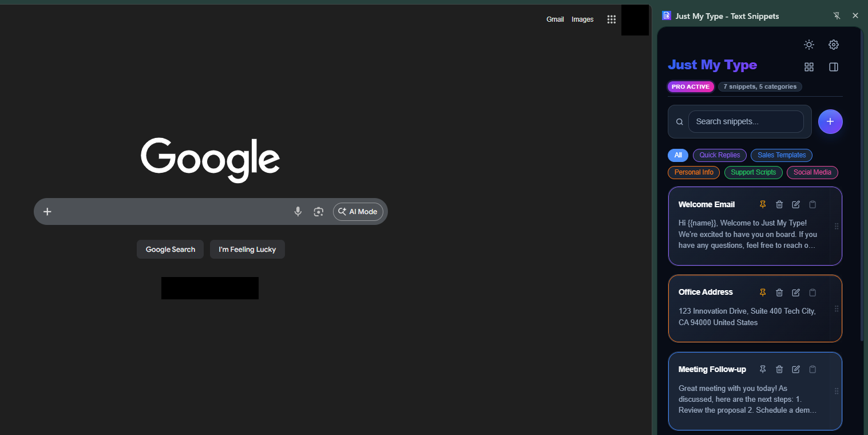Open Just My Type settings gear

pos(833,44)
